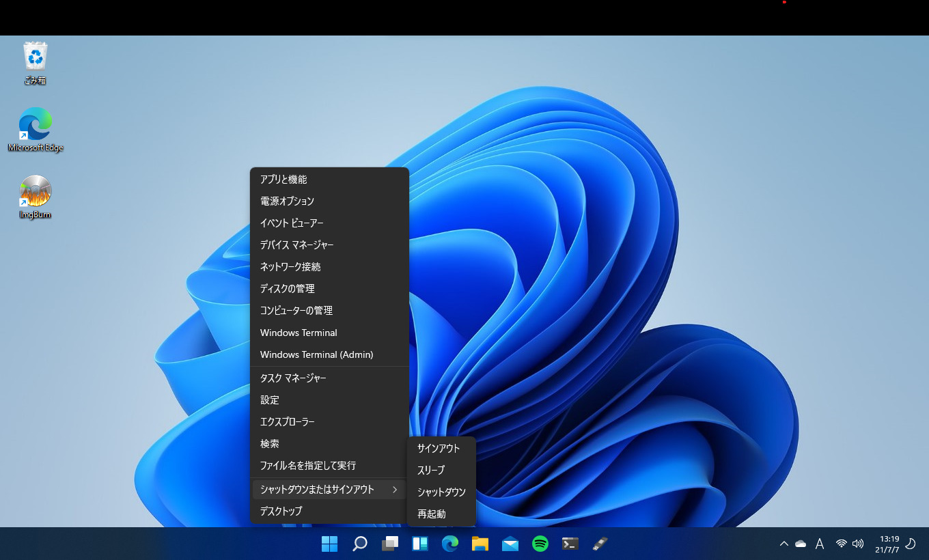Open the Widgets panel icon
Viewport: 929px width, 560px height.
click(419, 544)
